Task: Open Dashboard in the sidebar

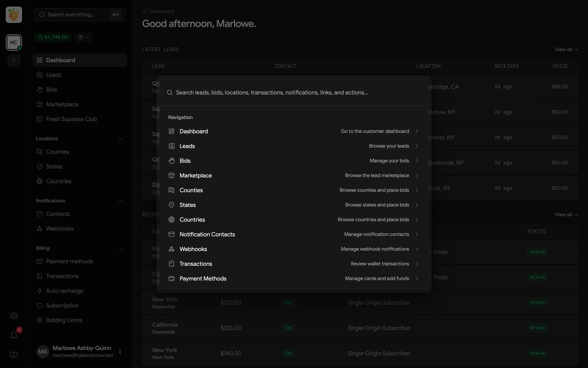Action: [x=80, y=60]
